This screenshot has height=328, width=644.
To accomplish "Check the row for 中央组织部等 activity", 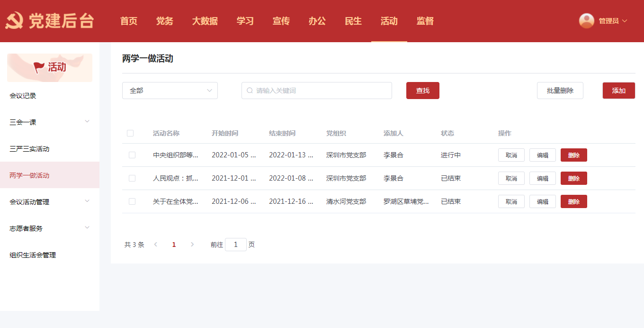I will (x=132, y=155).
